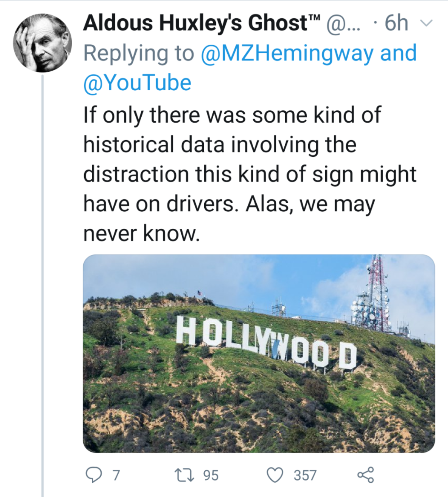Click the 95 retweets count
This screenshot has height=497, width=448.
tap(211, 475)
